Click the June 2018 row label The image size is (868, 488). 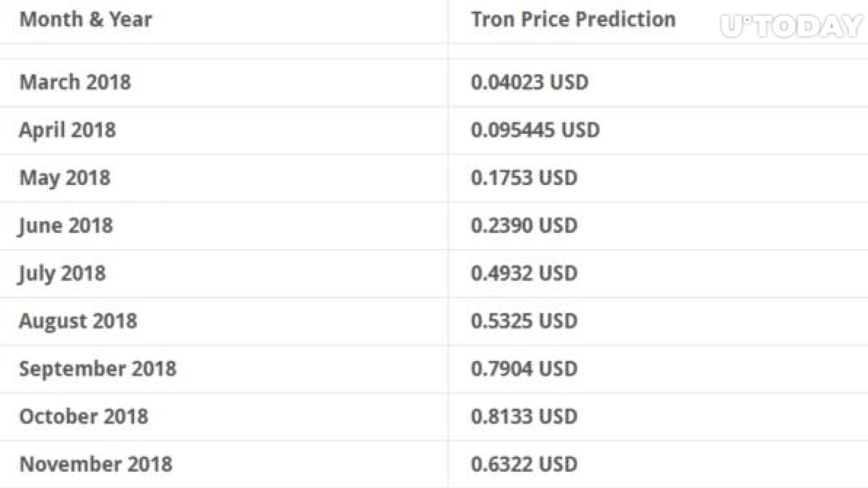(x=66, y=226)
